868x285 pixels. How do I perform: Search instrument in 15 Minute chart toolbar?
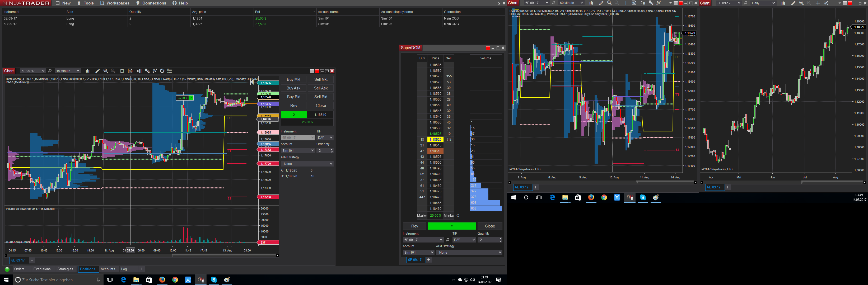[x=50, y=71]
